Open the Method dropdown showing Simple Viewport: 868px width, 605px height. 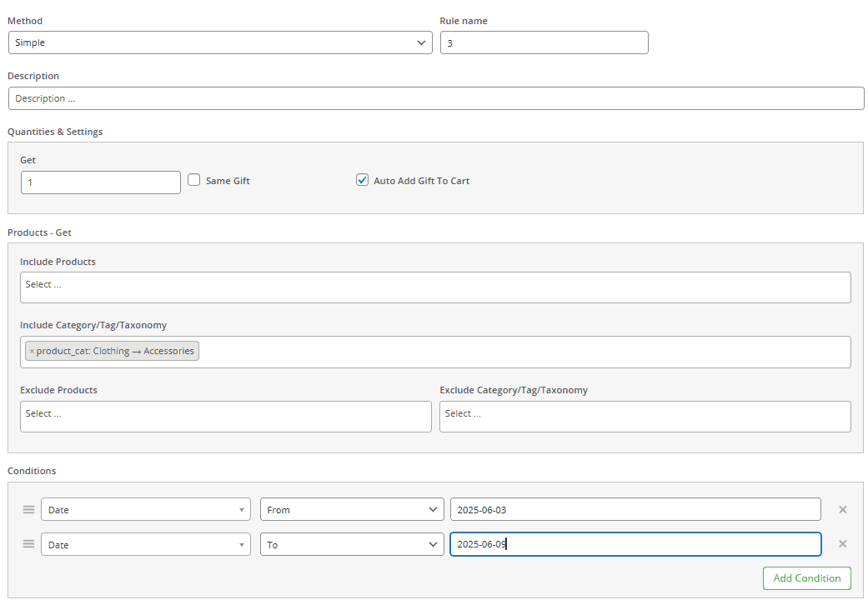click(x=219, y=42)
